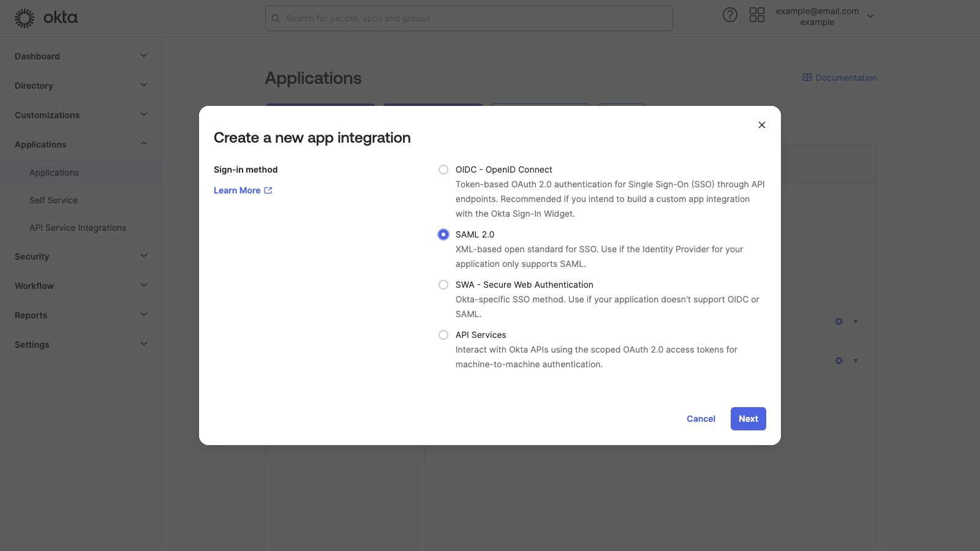The image size is (980, 551).
Task: Expand the Directory section chevron
Action: (144, 85)
